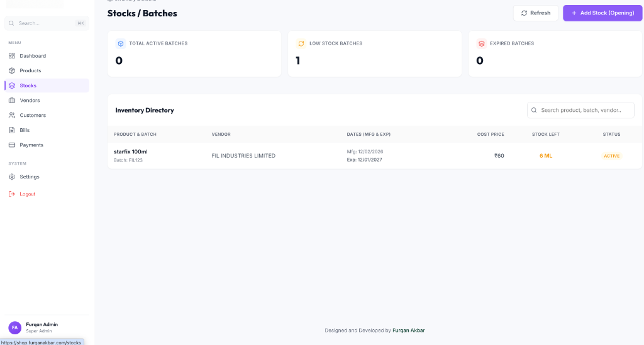The height and width of the screenshot is (345, 644).
Task: Click the plus icon on Add Stock
Action: click(x=574, y=13)
